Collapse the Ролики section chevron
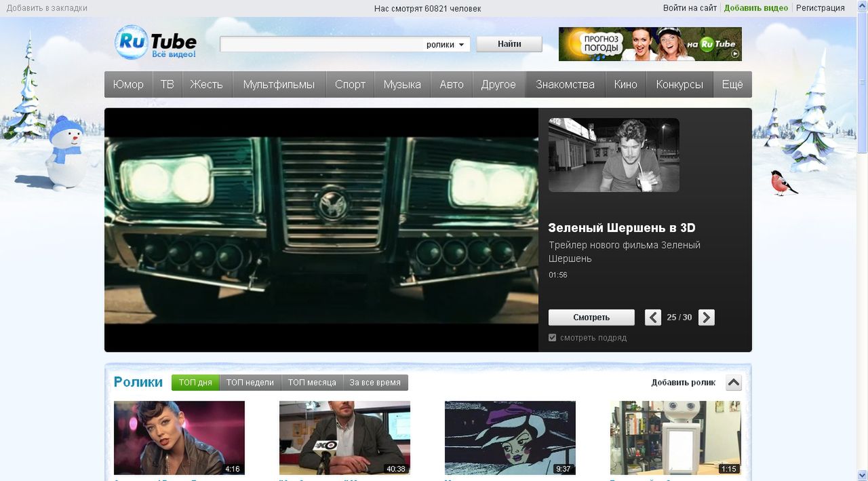This screenshot has width=868, height=481. (734, 383)
